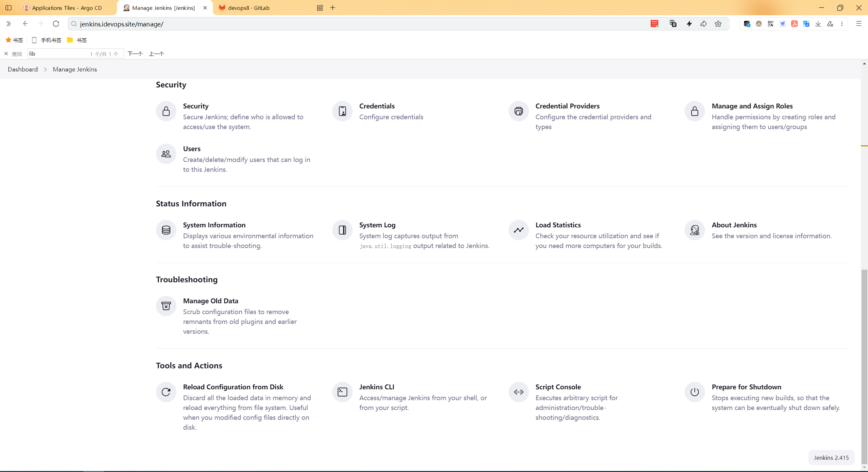
Task: Open the tab grid overview icon
Action: pyautogui.click(x=320, y=8)
